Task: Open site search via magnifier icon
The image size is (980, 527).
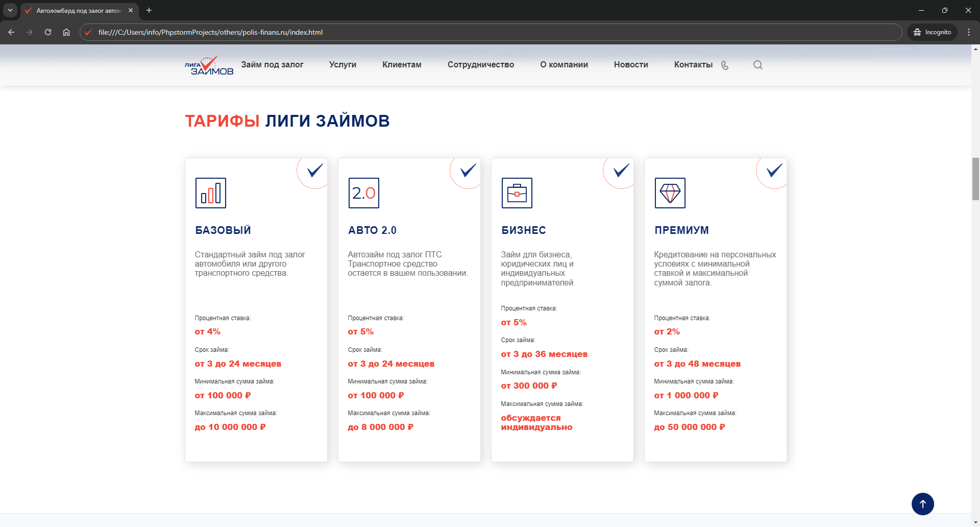Action: coord(758,65)
